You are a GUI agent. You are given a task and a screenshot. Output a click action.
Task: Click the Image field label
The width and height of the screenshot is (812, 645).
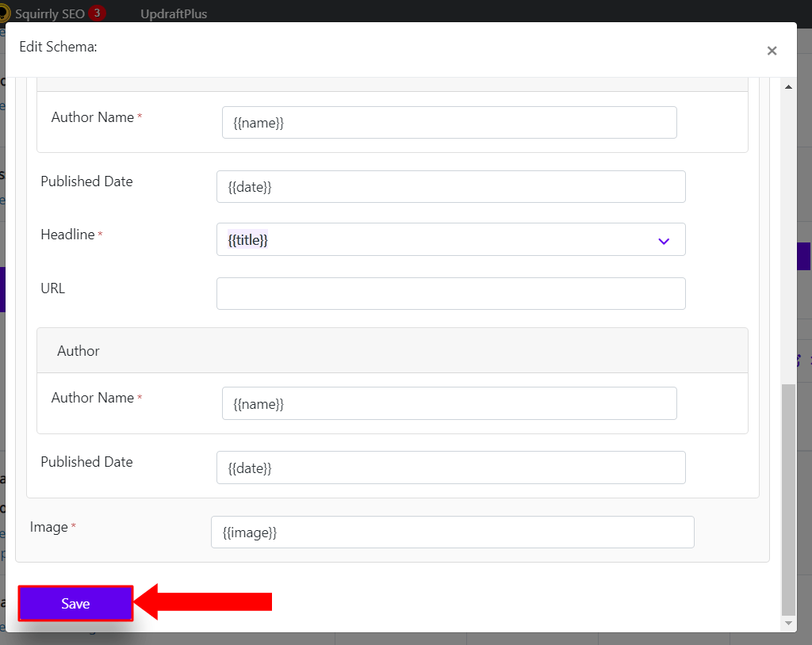(x=49, y=527)
